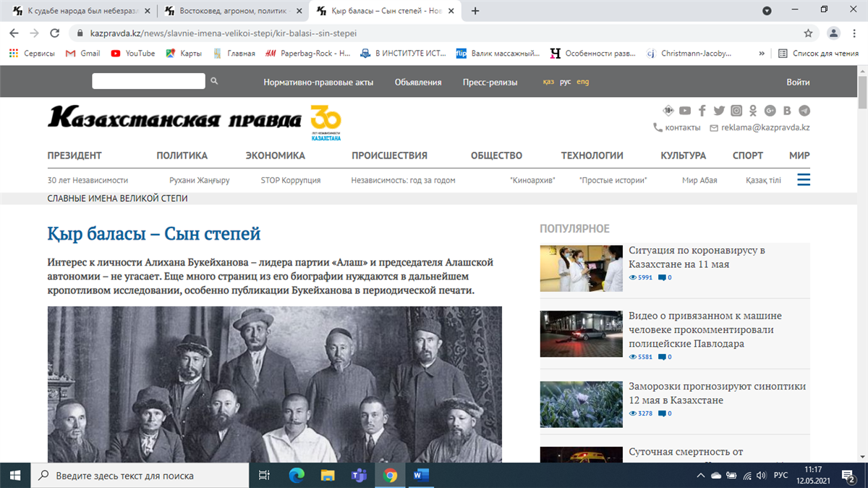868x488 pixels.
Task: Open the Пресс-релизы link
Action: click(x=490, y=82)
